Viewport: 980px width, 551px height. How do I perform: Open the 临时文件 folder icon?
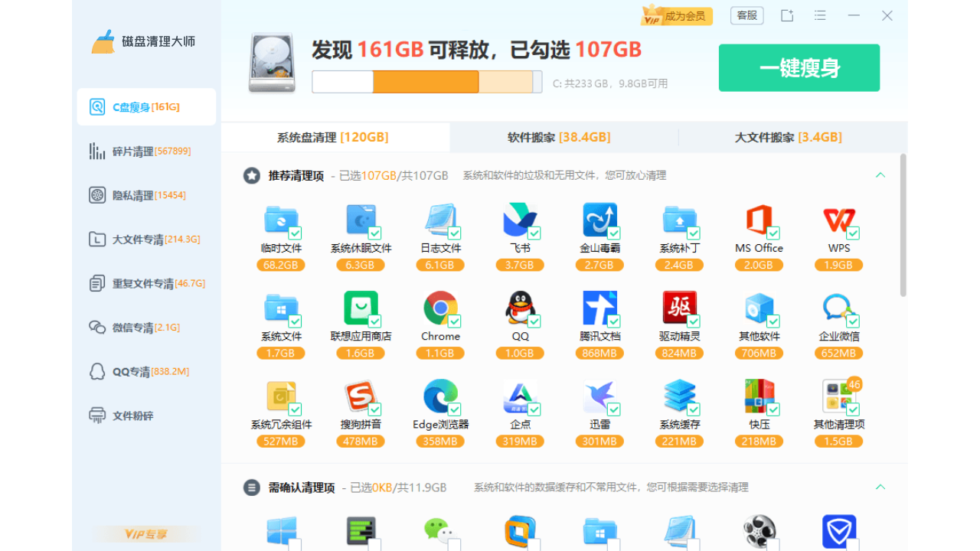click(x=281, y=220)
